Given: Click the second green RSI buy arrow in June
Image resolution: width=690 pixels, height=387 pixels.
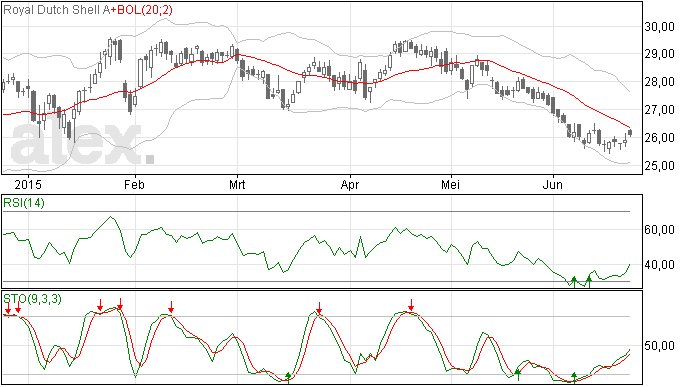Looking at the screenshot, I should point(589,282).
